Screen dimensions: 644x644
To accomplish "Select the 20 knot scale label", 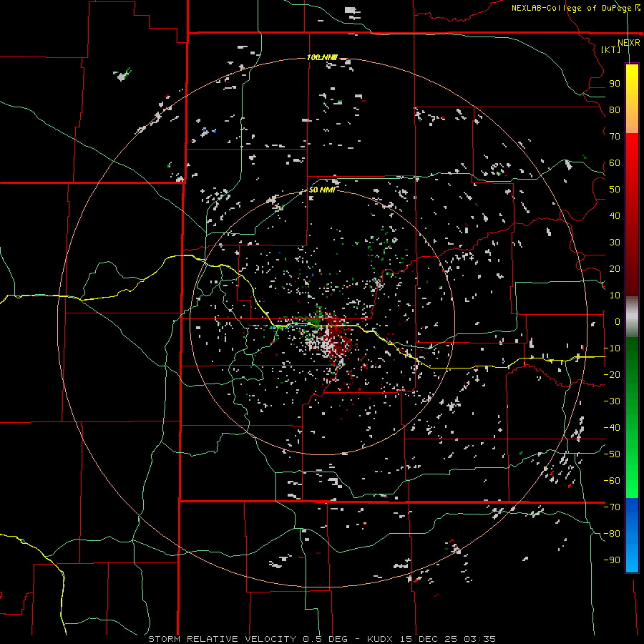I will tap(615, 269).
